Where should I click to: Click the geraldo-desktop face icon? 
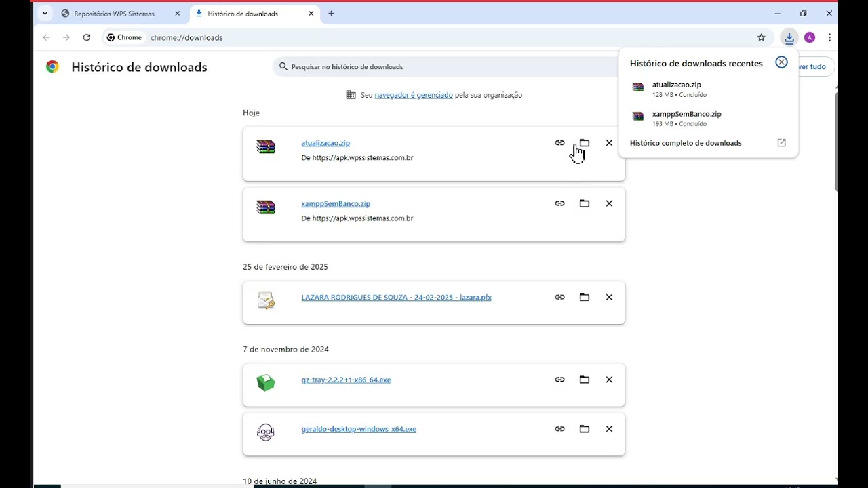[266, 432]
